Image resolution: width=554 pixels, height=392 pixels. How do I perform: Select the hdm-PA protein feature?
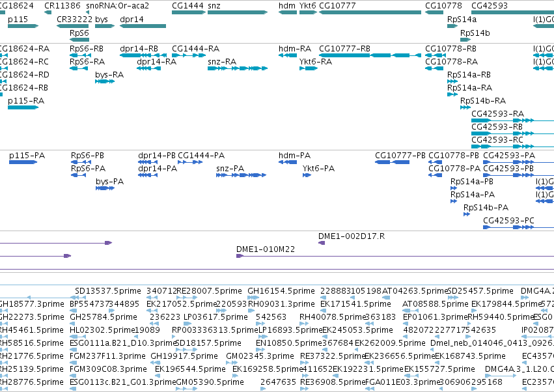tap(288, 162)
